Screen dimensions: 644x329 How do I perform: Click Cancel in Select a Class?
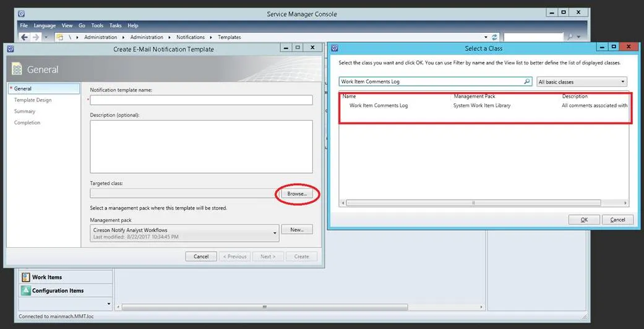pos(617,220)
